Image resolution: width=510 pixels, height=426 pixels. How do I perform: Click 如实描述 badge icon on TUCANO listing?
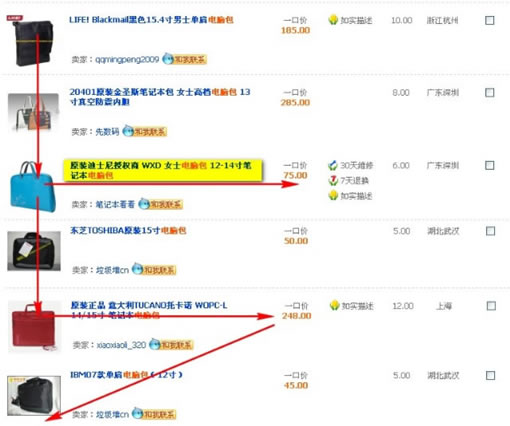(334, 305)
